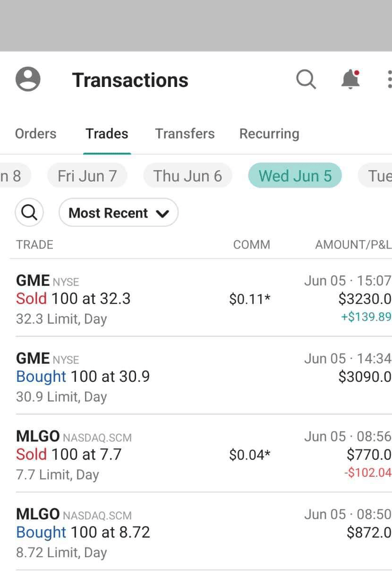Switch to the Transfers tab

[x=185, y=134]
